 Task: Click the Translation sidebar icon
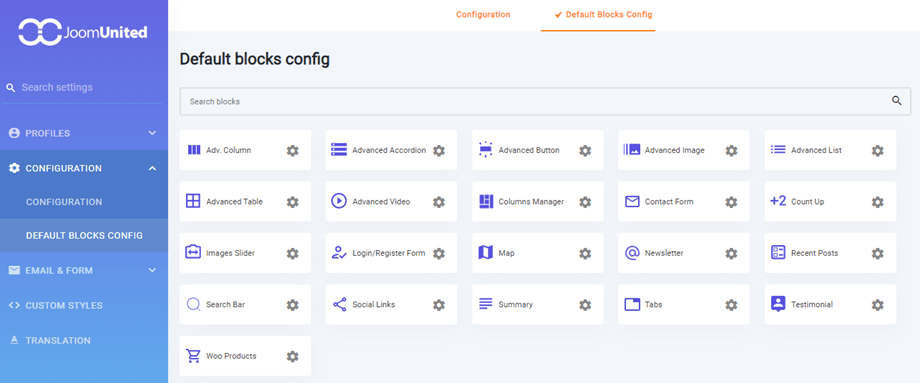tap(14, 341)
